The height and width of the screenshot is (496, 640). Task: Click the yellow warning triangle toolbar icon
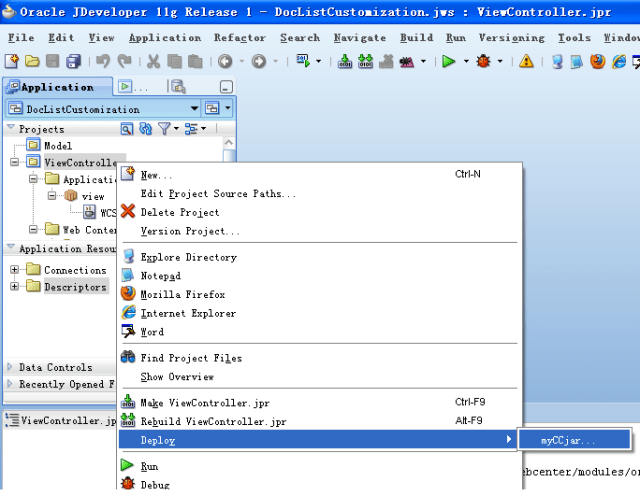(526, 62)
